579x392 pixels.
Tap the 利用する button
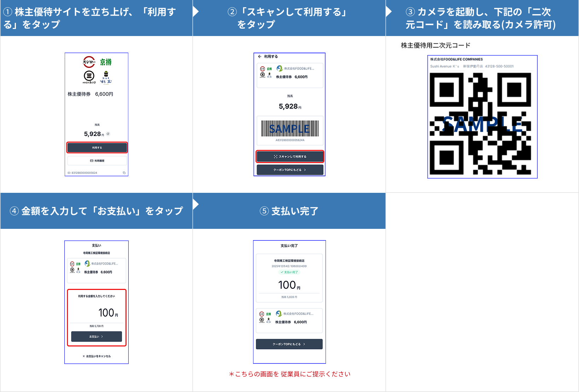pos(96,147)
